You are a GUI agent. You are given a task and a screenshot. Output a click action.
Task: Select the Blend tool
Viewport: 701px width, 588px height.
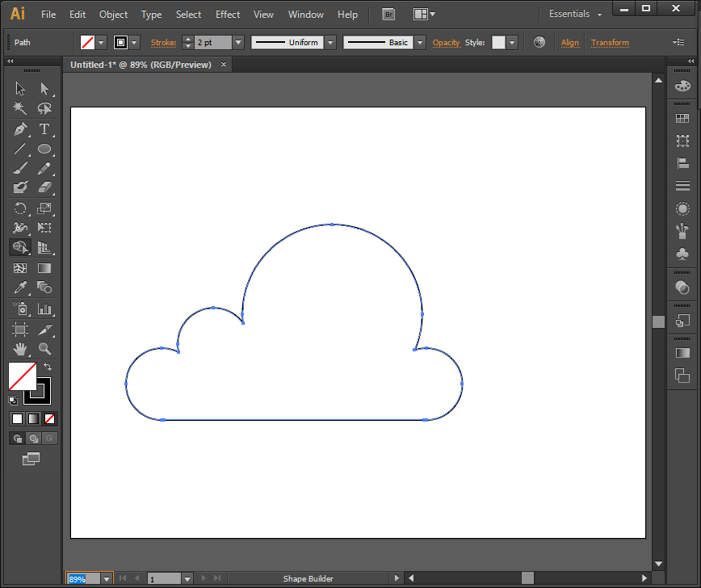(44, 288)
